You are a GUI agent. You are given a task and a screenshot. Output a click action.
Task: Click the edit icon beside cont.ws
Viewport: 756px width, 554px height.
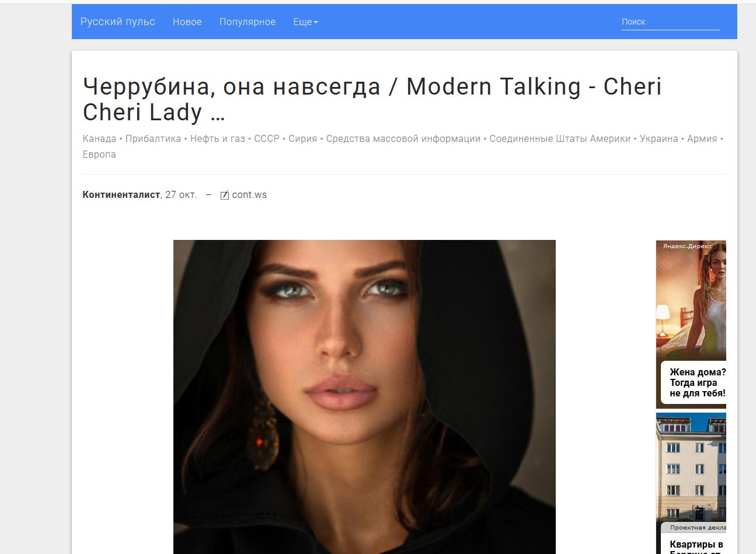tap(225, 195)
